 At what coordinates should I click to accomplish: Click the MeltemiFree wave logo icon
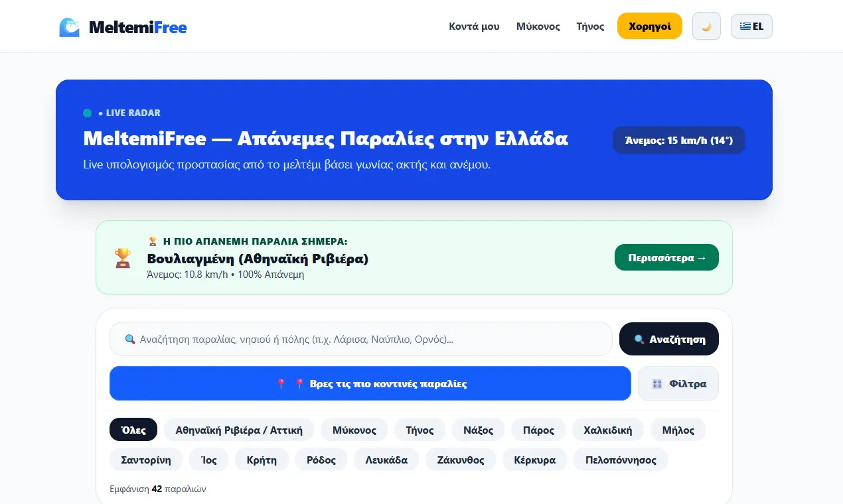click(69, 27)
